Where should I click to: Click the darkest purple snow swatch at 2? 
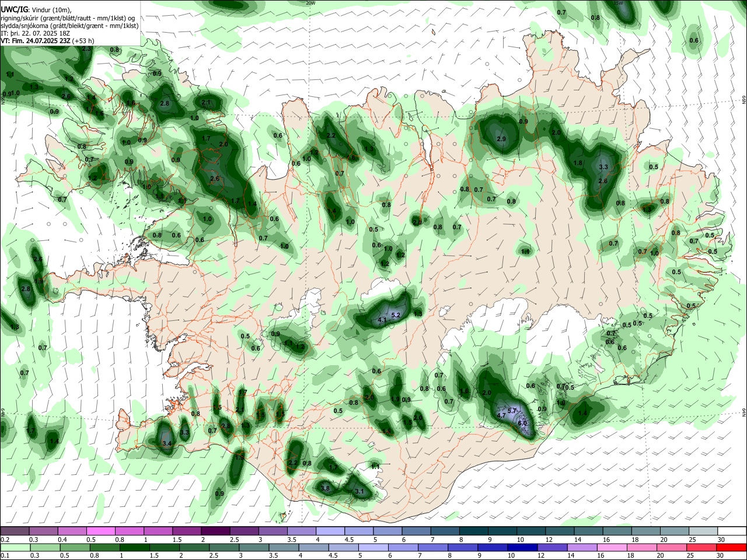(x=215, y=531)
